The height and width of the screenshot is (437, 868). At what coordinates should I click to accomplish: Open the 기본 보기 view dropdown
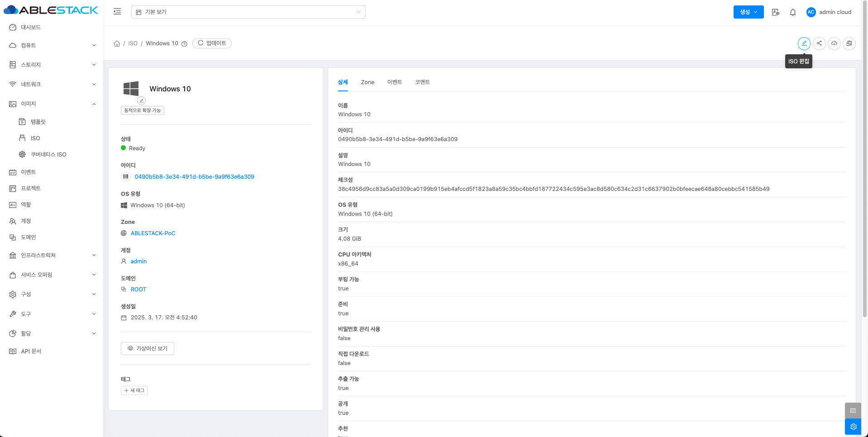click(x=248, y=12)
